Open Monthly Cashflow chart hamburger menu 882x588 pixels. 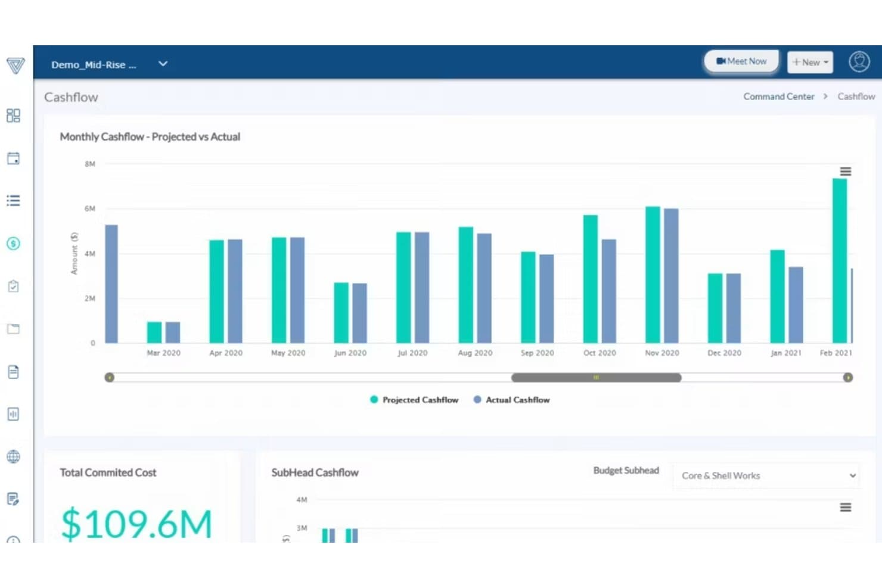(845, 172)
